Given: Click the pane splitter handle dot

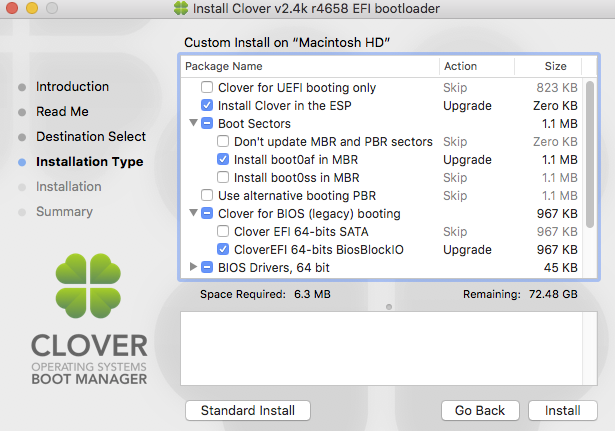Looking at the screenshot, I should pyautogui.click(x=389, y=307).
